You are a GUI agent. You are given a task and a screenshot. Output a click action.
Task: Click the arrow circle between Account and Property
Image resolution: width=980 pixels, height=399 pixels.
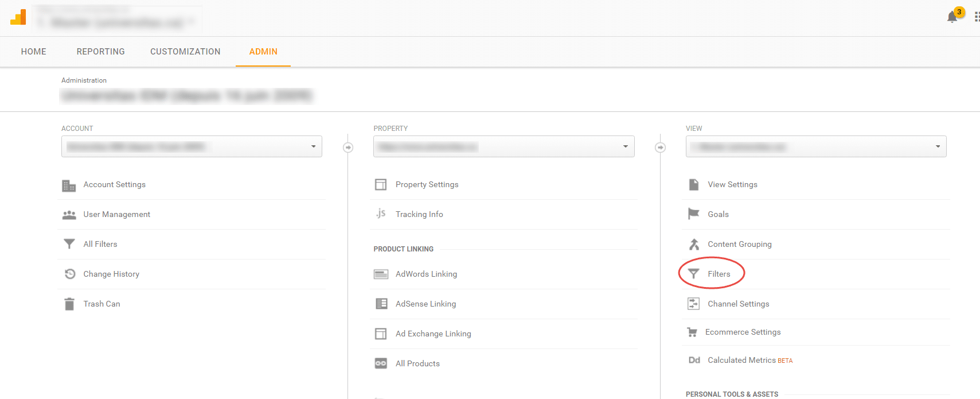click(348, 148)
